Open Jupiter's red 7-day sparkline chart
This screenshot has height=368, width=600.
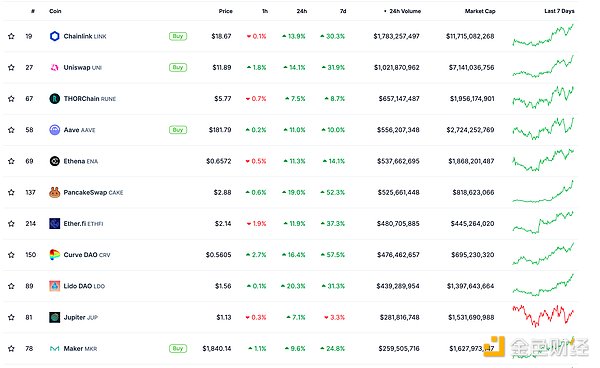coord(543,316)
